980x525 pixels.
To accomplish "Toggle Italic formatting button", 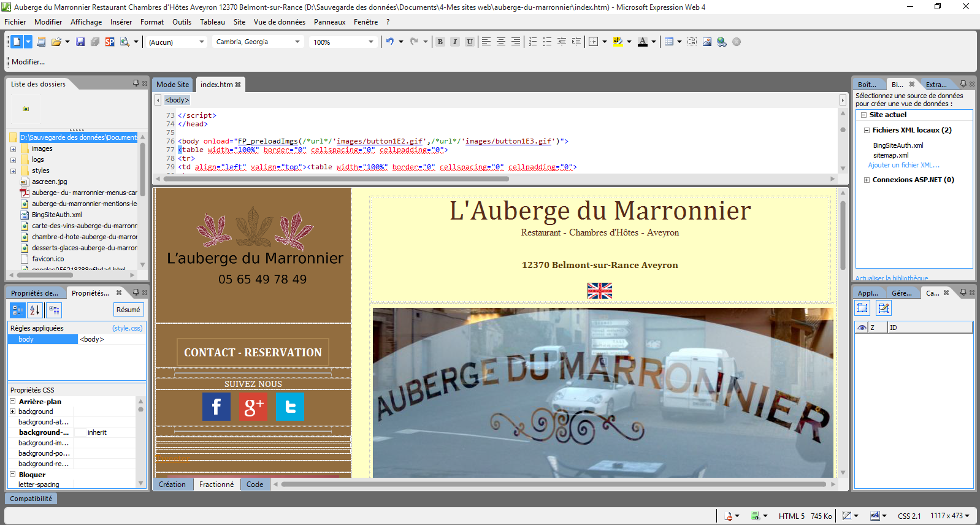I will click(455, 42).
